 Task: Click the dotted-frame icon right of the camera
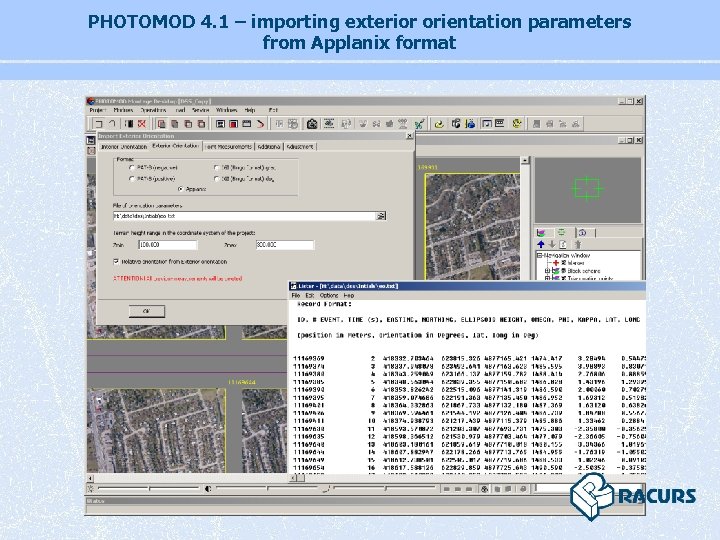[x=329, y=124]
